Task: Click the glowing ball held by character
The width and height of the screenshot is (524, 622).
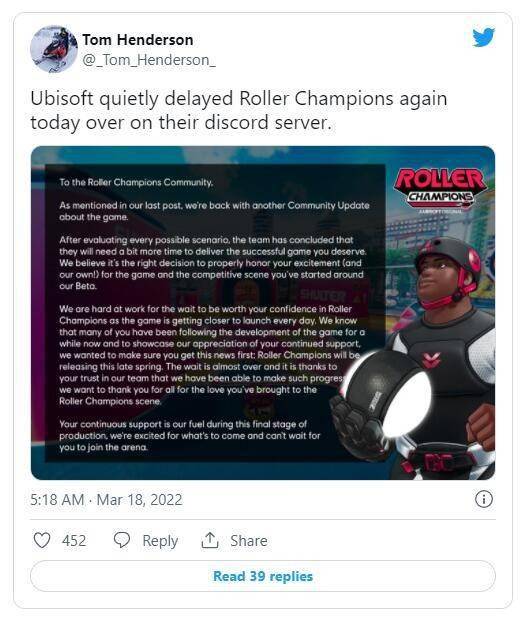Action: [405, 399]
